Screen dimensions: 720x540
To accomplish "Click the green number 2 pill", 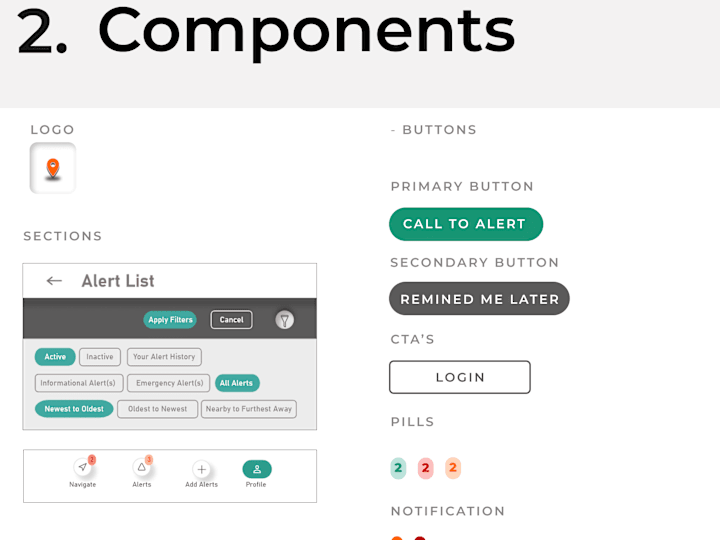I will 398,468.
